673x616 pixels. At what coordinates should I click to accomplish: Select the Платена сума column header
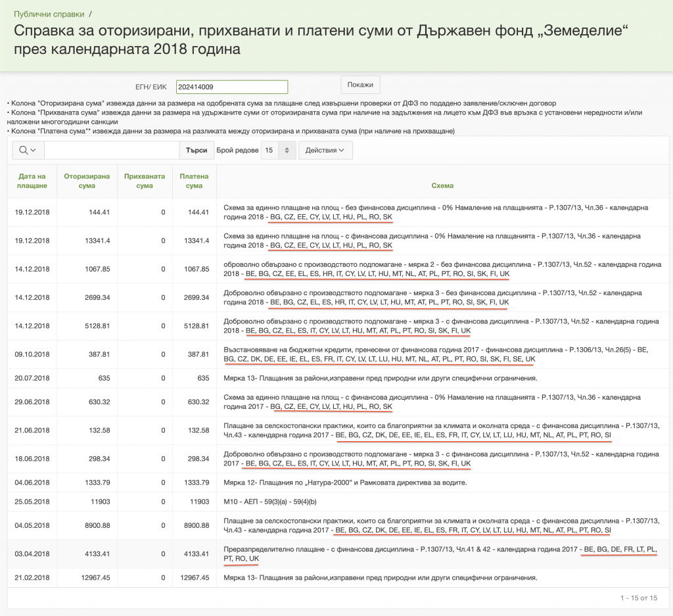(194, 181)
